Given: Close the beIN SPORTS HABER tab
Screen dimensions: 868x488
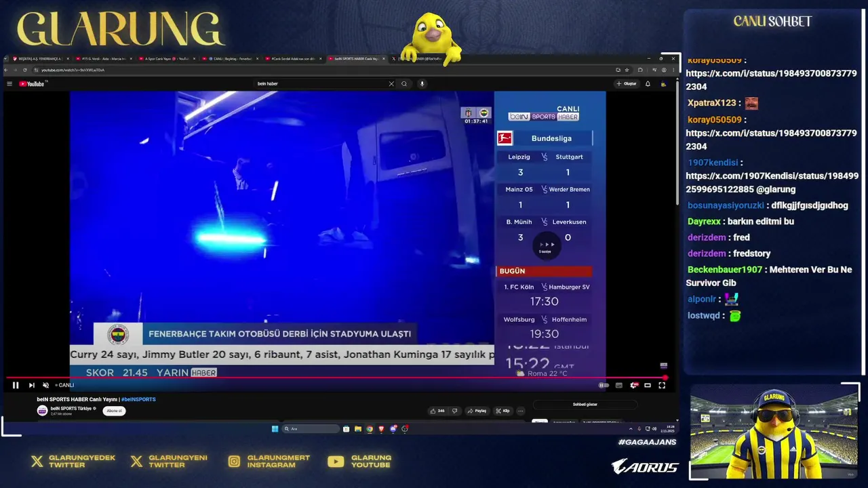Looking at the screenshot, I should pyautogui.click(x=384, y=59).
